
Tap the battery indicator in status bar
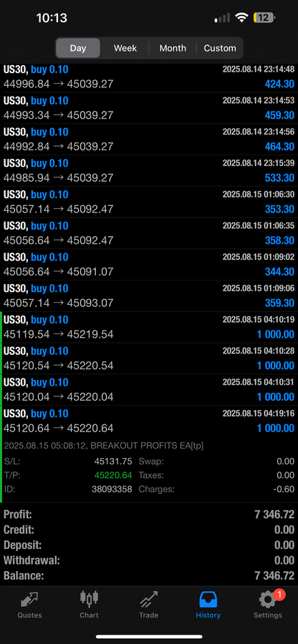click(x=264, y=18)
